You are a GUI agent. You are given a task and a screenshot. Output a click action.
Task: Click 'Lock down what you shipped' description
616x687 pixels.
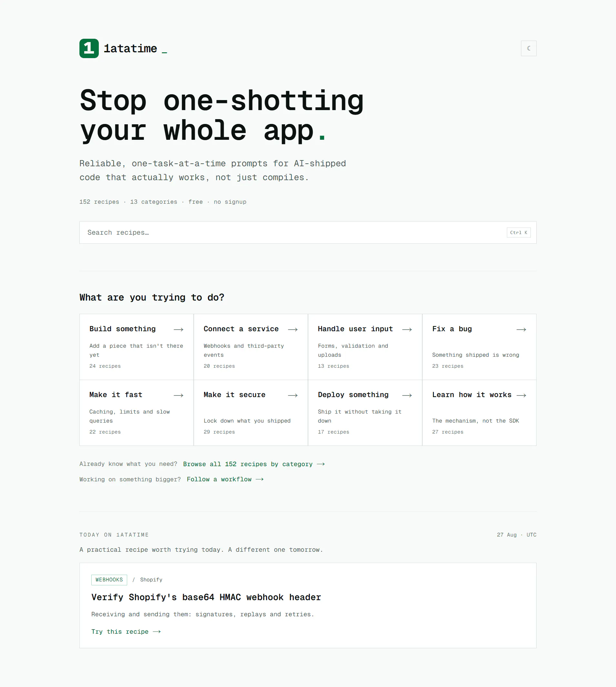point(247,421)
